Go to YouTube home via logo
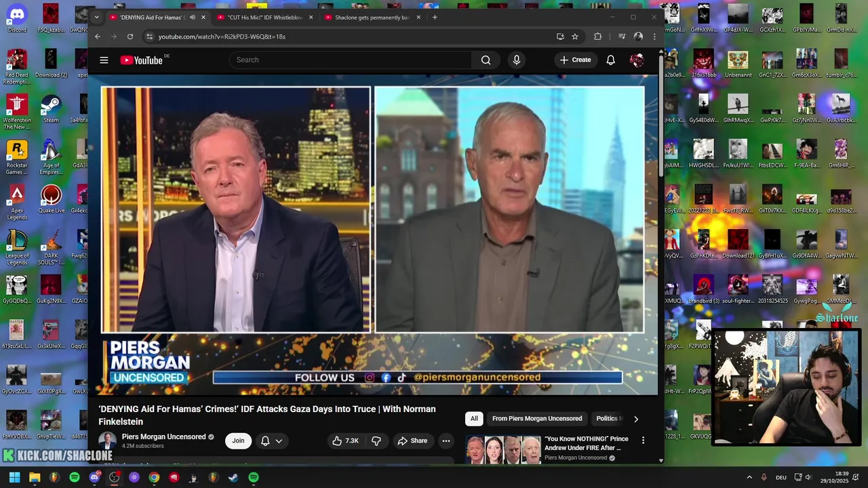868x488 pixels. point(142,60)
